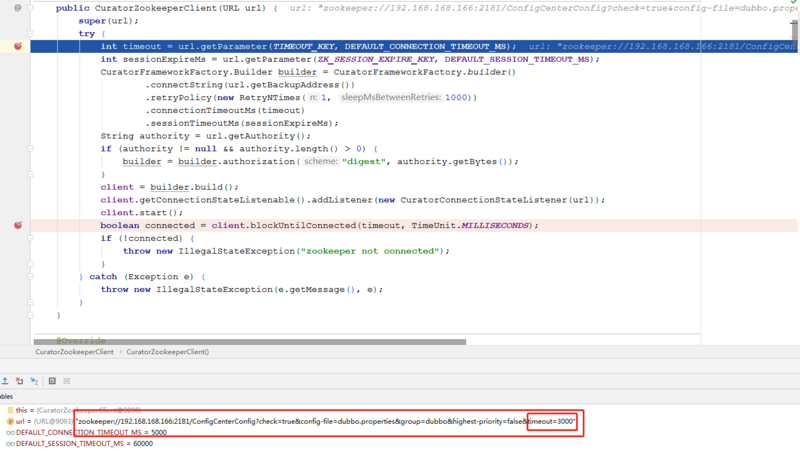Click sessionTimeoutMs method call
Screen dimensions: 800x456
click(x=195, y=123)
